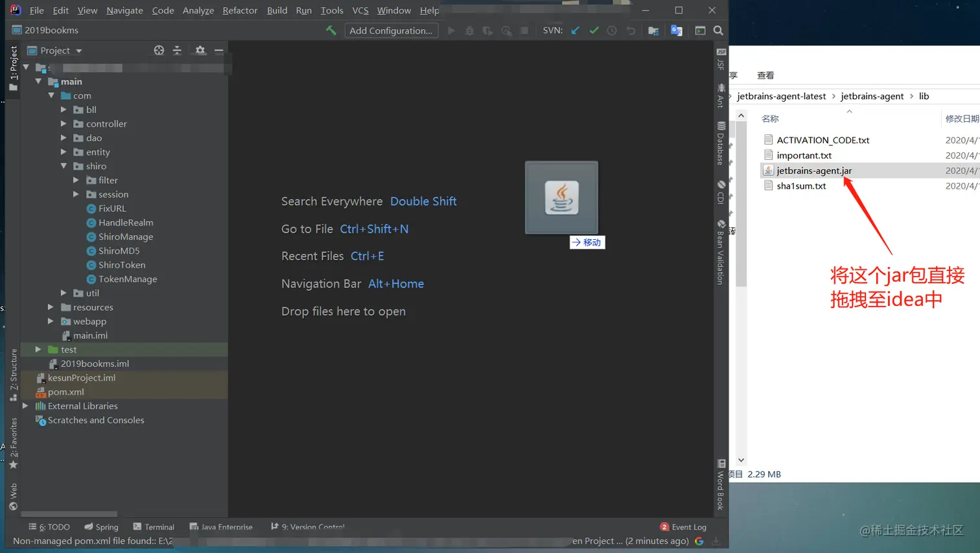This screenshot has height=553, width=980.
Task: Click the Profiler run icon in toolbar
Action: 506,30
